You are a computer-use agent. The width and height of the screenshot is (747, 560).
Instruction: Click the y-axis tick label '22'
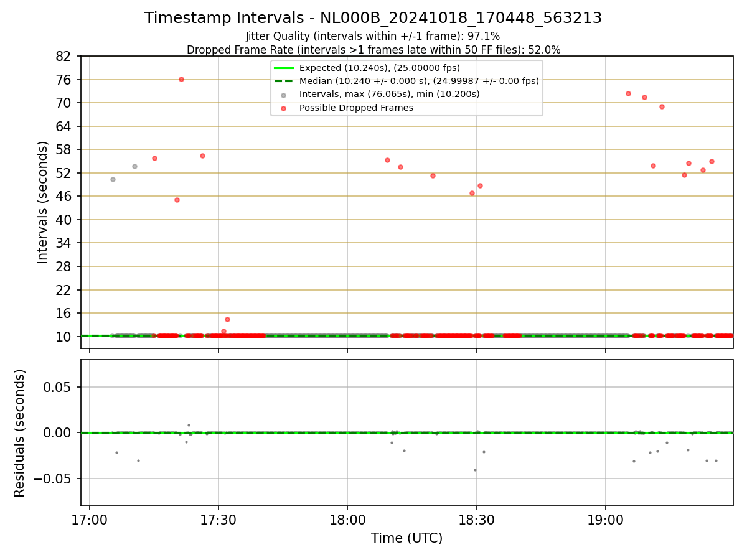64,290
